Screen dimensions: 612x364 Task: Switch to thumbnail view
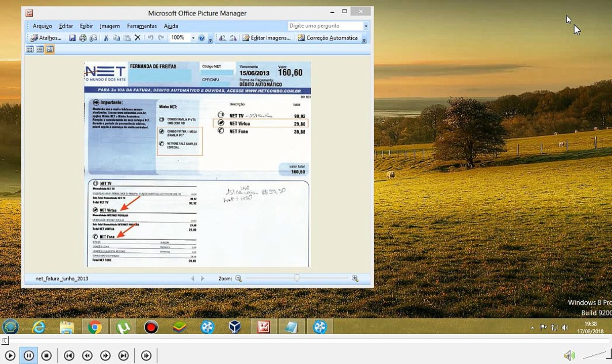[x=30, y=50]
